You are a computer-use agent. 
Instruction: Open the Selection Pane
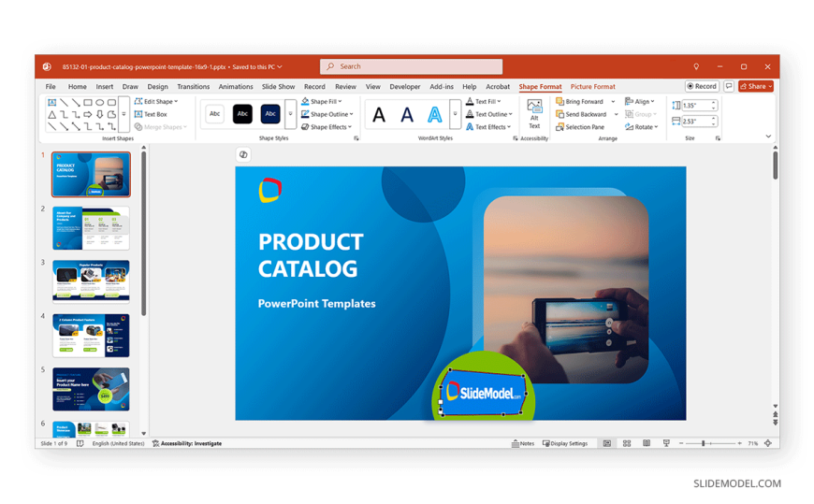pyautogui.click(x=580, y=126)
